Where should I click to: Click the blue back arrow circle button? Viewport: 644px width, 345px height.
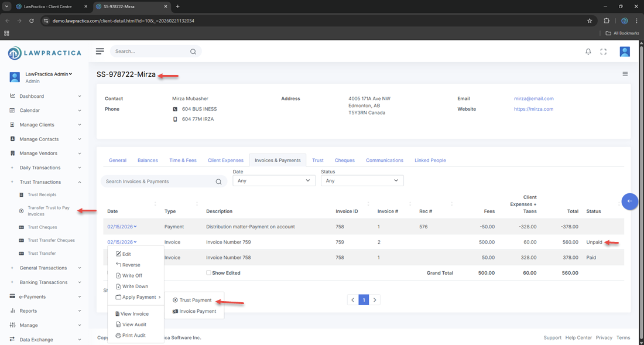[x=629, y=201]
